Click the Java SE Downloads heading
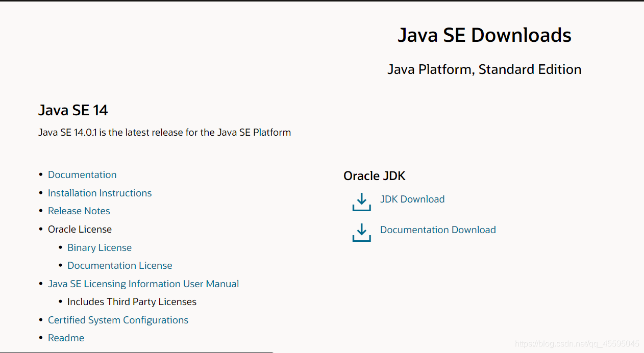This screenshot has width=644, height=353. click(484, 35)
